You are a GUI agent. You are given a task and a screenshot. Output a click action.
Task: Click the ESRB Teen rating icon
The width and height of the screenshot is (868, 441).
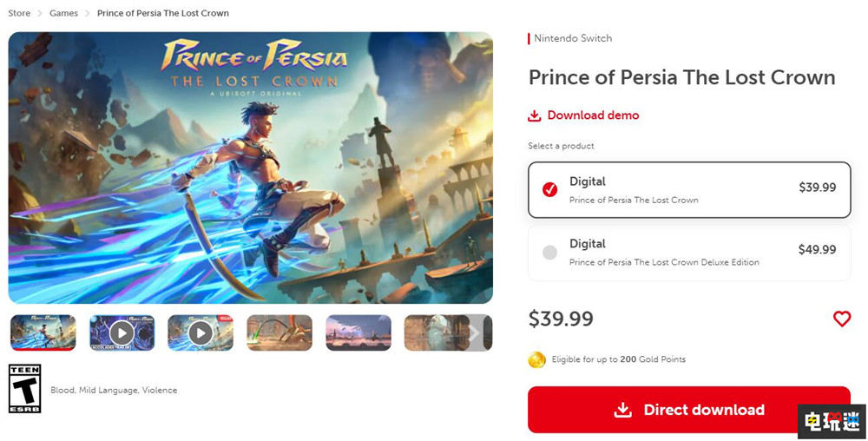[x=24, y=388]
